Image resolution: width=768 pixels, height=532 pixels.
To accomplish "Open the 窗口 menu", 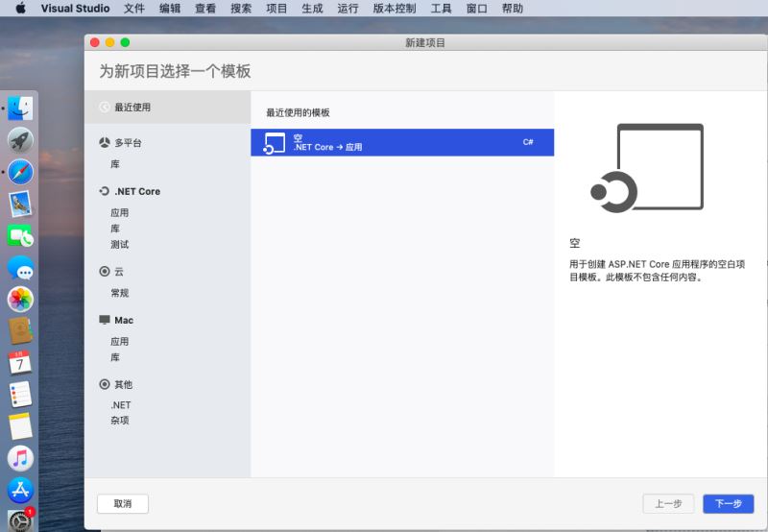I will 476,9.
